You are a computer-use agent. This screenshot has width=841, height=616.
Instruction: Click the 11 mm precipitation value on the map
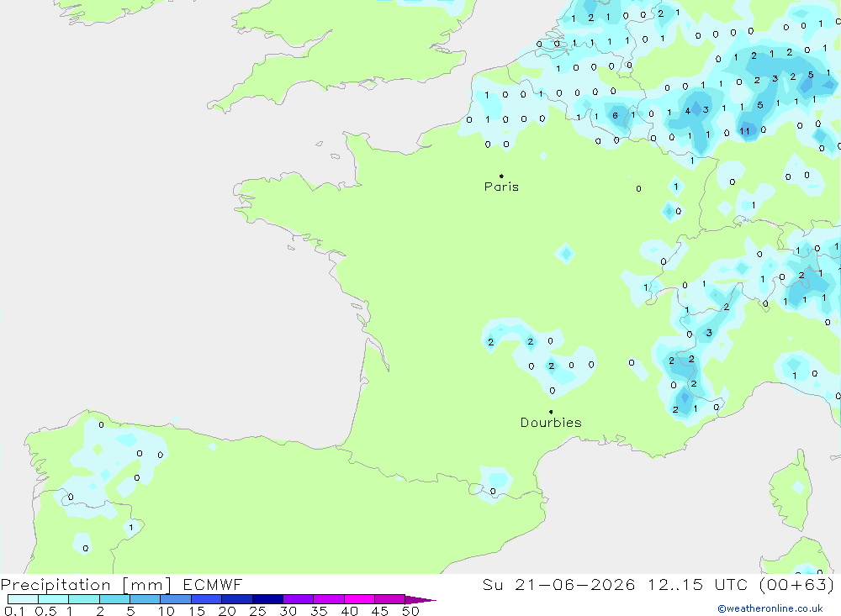(x=744, y=131)
